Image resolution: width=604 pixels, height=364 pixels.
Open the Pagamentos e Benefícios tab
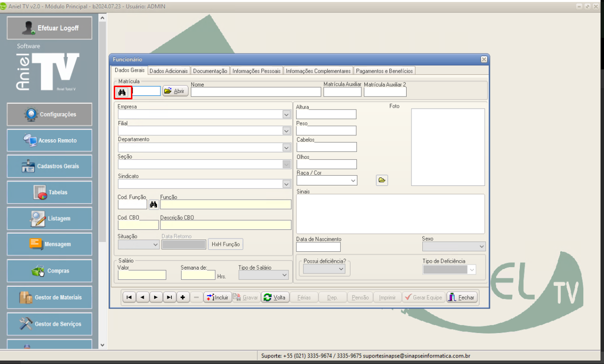(x=384, y=71)
